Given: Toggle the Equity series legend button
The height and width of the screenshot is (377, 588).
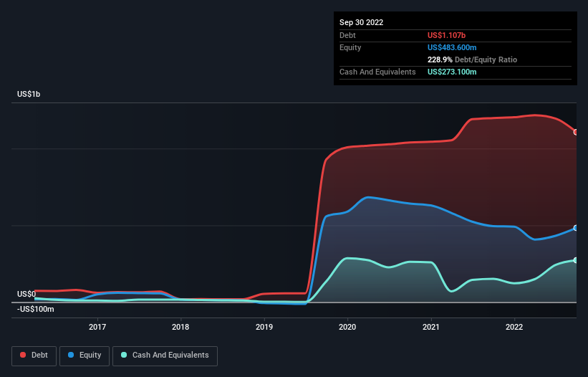Looking at the screenshot, I should 85,355.
